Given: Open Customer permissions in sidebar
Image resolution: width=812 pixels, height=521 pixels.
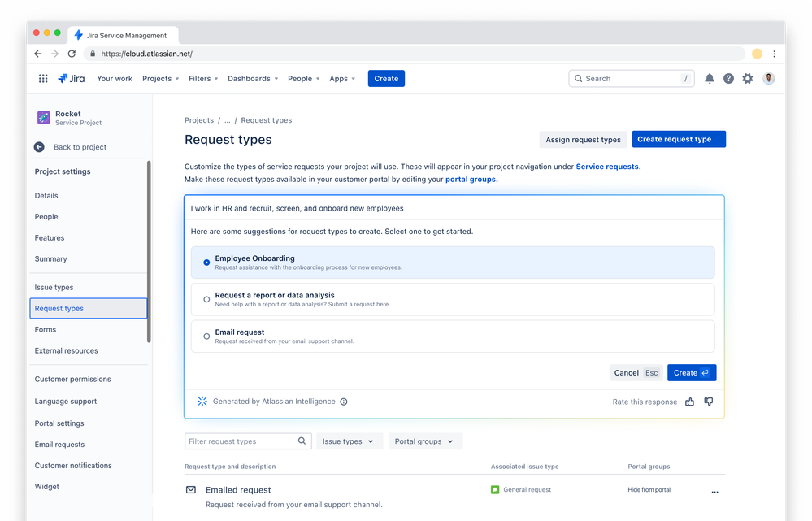Looking at the screenshot, I should 72,379.
